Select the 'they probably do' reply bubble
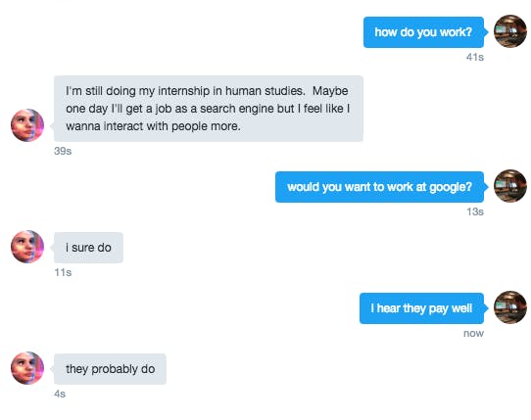This screenshot has width=531, height=420. pos(110,369)
